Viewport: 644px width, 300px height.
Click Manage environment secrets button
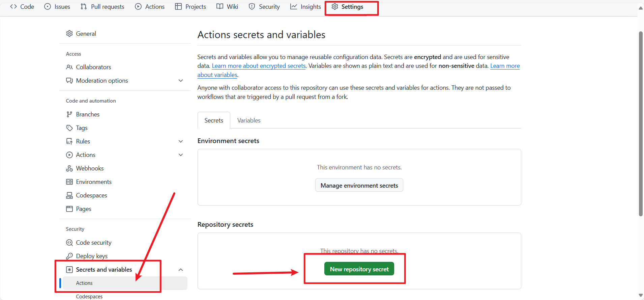[x=359, y=185]
